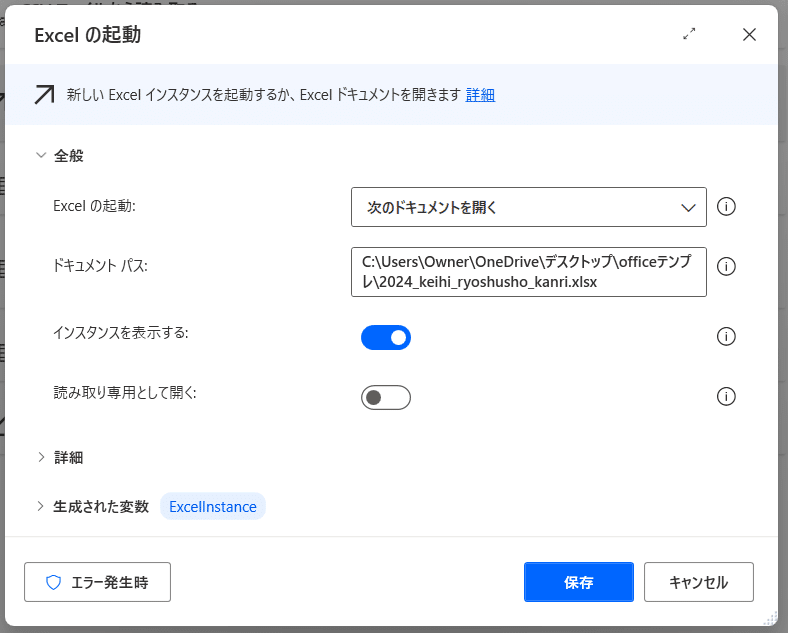This screenshot has height=633, width=788.
Task: Click the 読み取り専用として開く label
Action: pos(125,392)
